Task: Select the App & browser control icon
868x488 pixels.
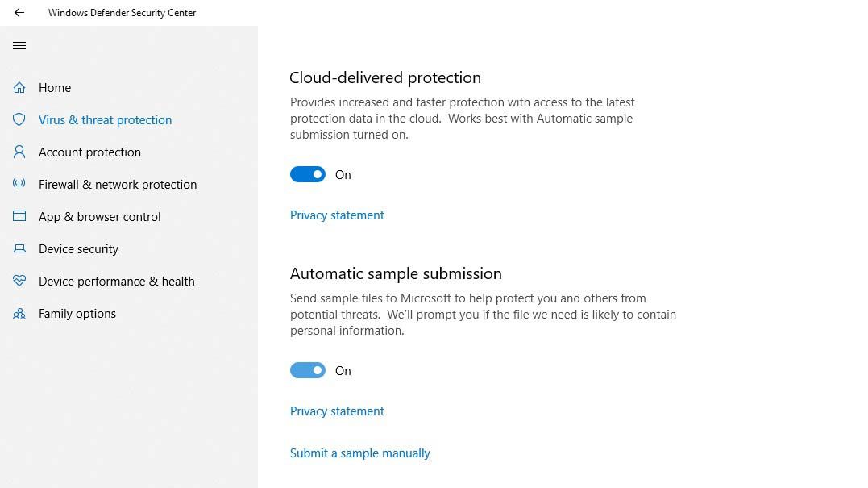Action: point(19,216)
